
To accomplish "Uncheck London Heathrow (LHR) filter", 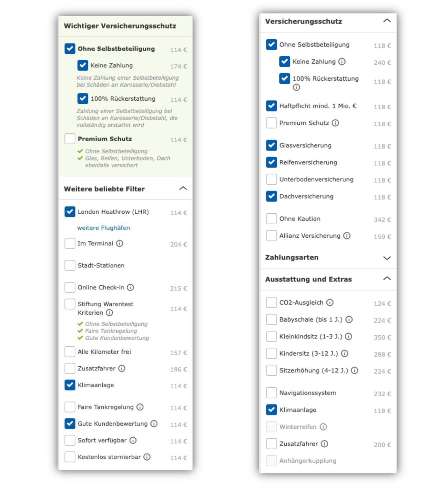I will (70, 212).
